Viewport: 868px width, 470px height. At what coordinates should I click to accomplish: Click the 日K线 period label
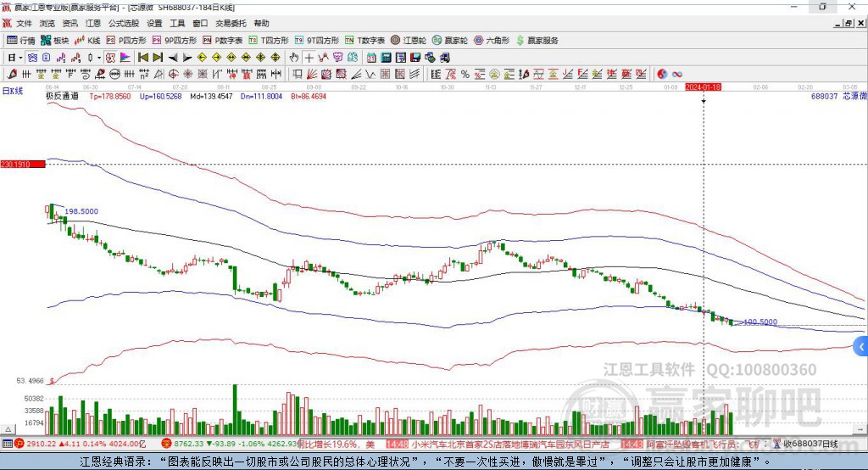coord(12,89)
